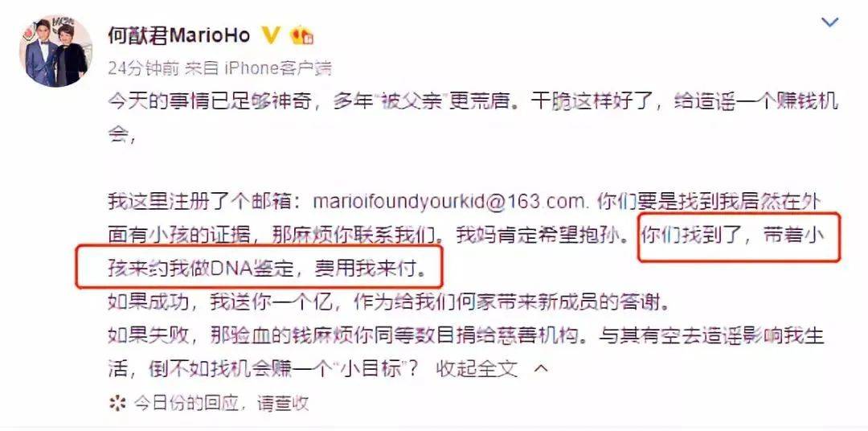Collapse the post via 收起全文
This screenshot has width=868, height=431.
(477, 368)
